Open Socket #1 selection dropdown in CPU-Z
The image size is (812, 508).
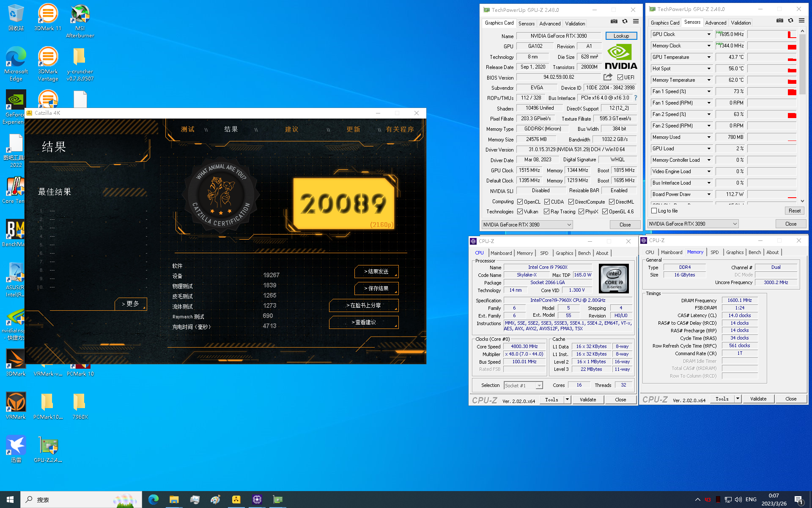[524, 385]
